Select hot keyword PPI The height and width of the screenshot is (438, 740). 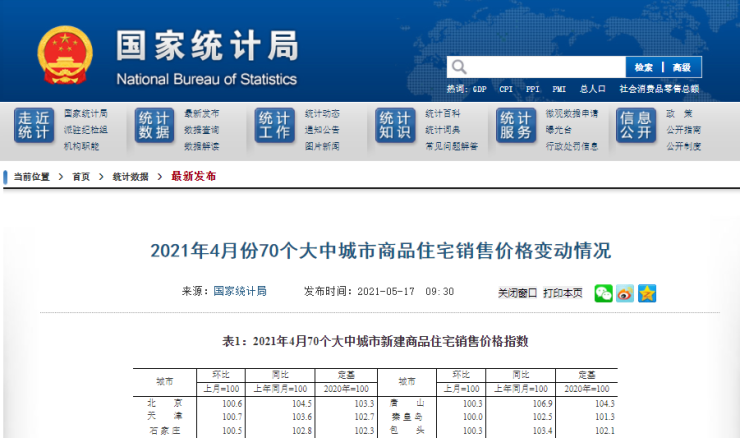point(532,89)
